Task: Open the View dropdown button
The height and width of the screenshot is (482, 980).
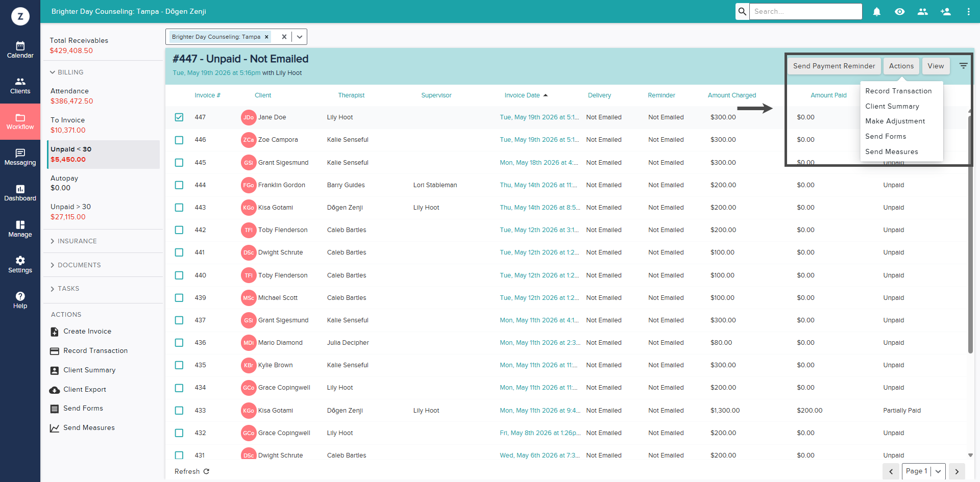Action: (936, 66)
